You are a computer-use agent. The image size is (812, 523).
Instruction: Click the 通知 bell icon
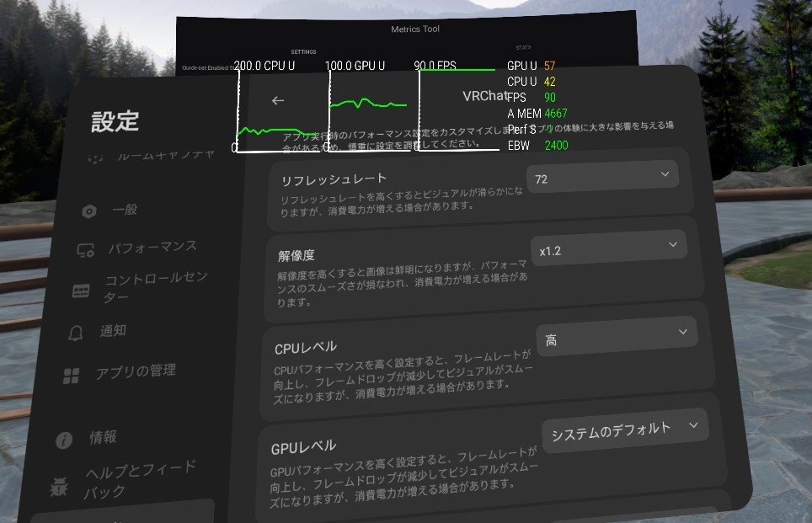point(76,333)
